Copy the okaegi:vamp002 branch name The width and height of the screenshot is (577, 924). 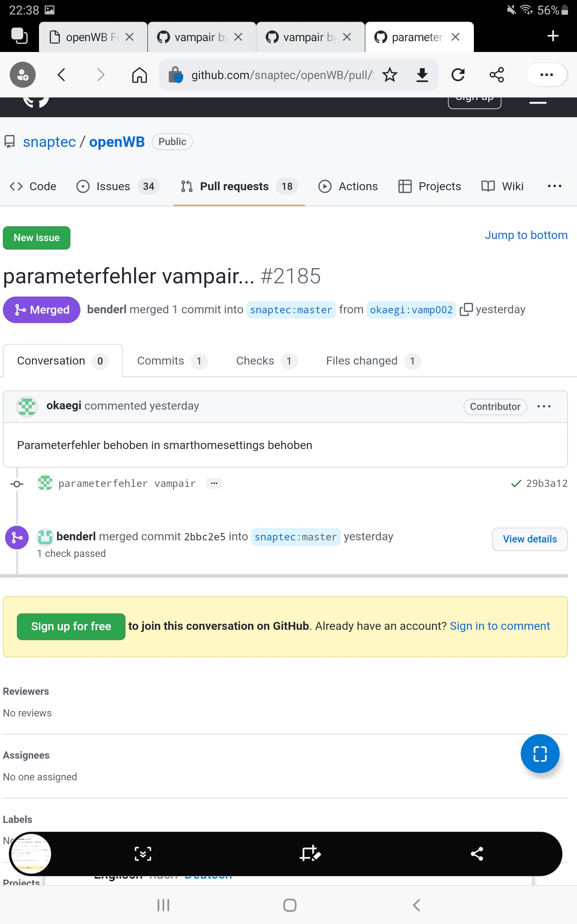point(466,309)
